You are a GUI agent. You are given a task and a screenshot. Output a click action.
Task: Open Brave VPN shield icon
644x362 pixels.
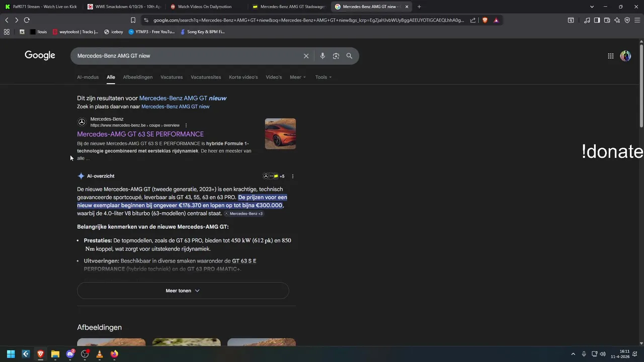pyautogui.click(x=627, y=20)
